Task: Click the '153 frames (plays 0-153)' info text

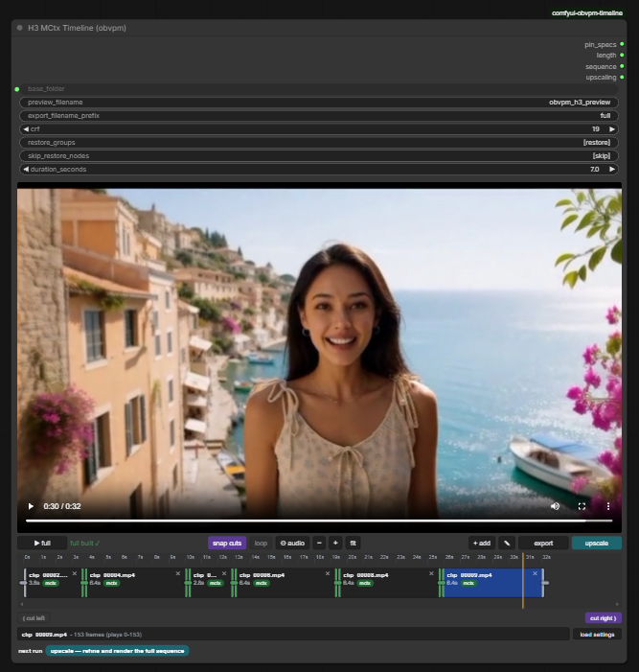Action: click(108, 635)
